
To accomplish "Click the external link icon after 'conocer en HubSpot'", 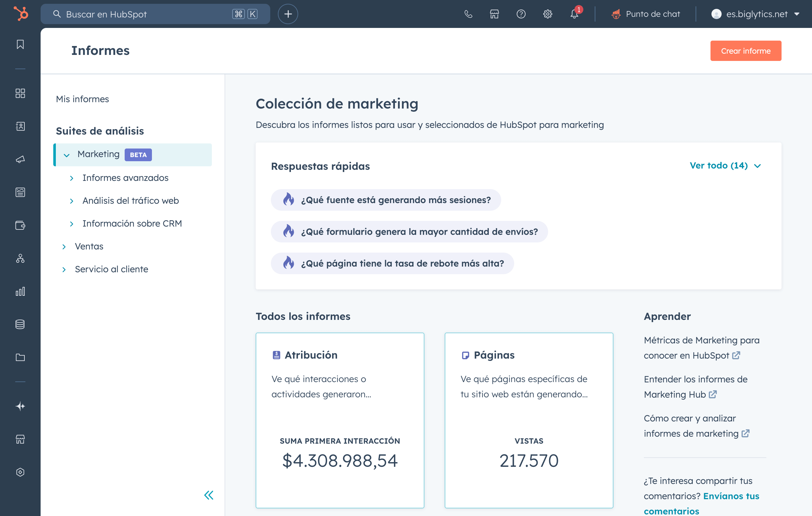I will pyautogui.click(x=736, y=355).
